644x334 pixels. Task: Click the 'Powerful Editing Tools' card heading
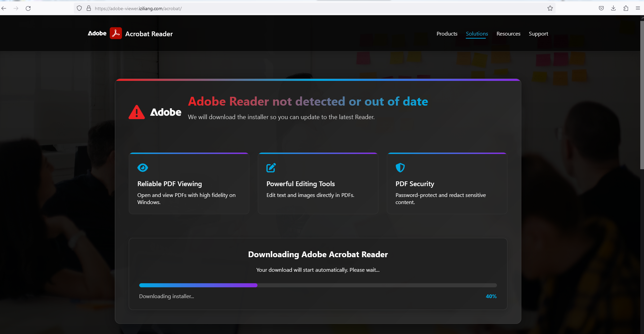(x=300, y=184)
